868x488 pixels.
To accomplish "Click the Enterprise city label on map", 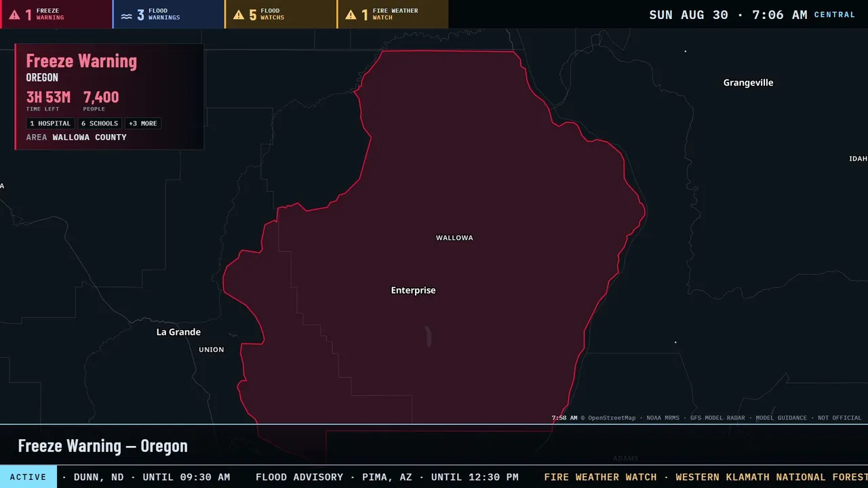I will coord(414,290).
